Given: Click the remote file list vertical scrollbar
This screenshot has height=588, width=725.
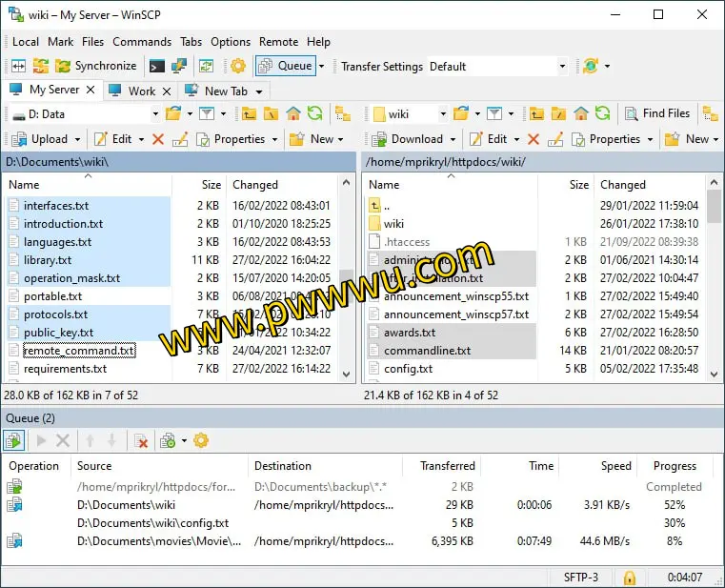Looking at the screenshot, I should pos(715,286).
